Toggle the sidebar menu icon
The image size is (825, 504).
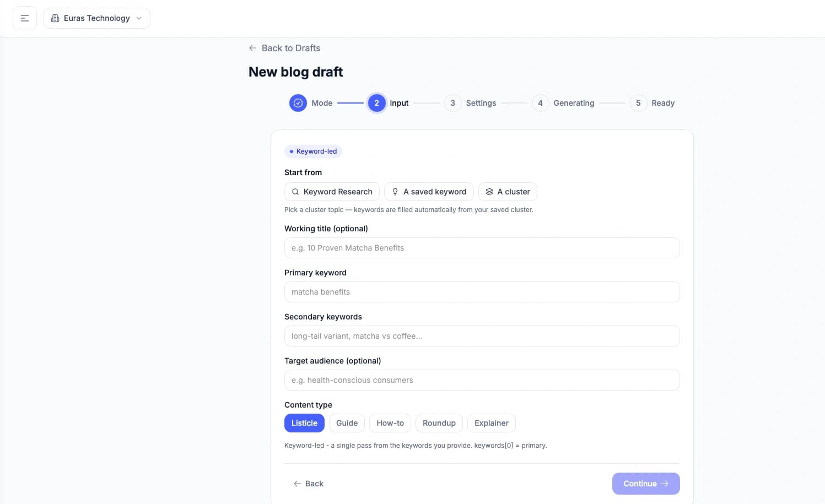tap(25, 18)
